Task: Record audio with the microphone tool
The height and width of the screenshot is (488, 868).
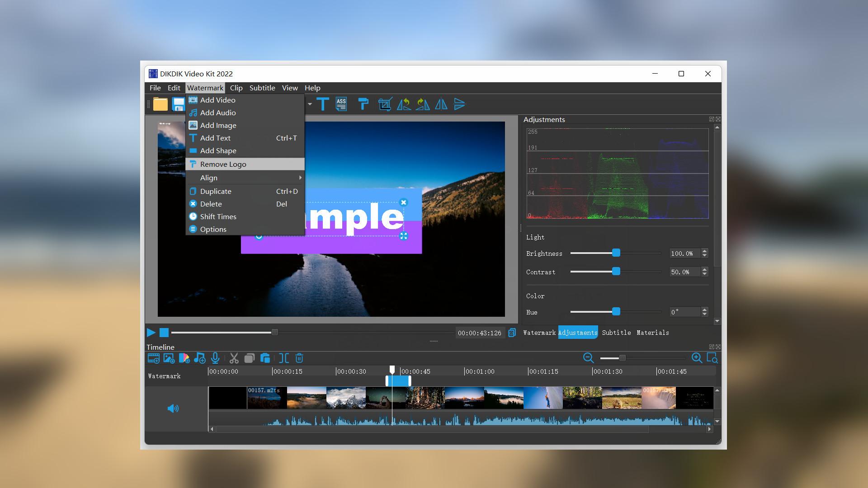Action: (216, 358)
